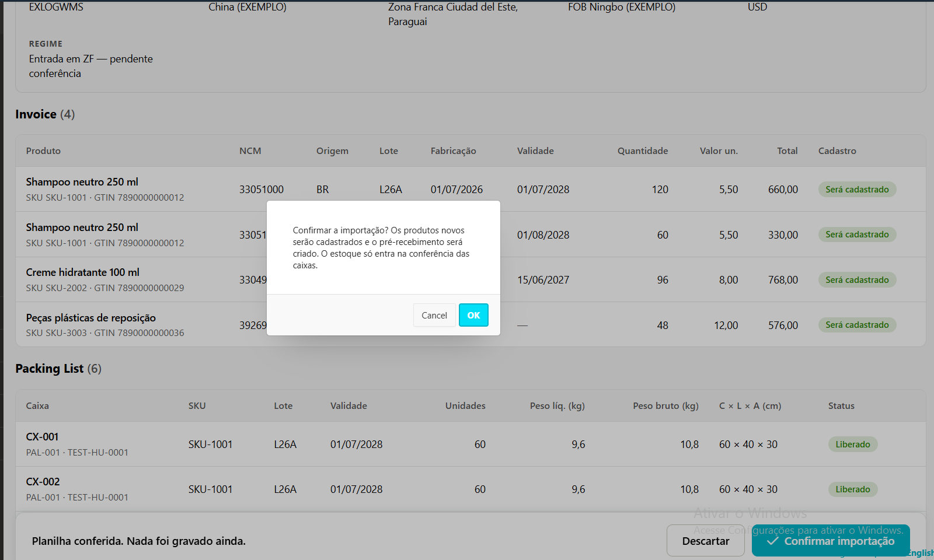Click the Quantidade column header

[x=643, y=150]
